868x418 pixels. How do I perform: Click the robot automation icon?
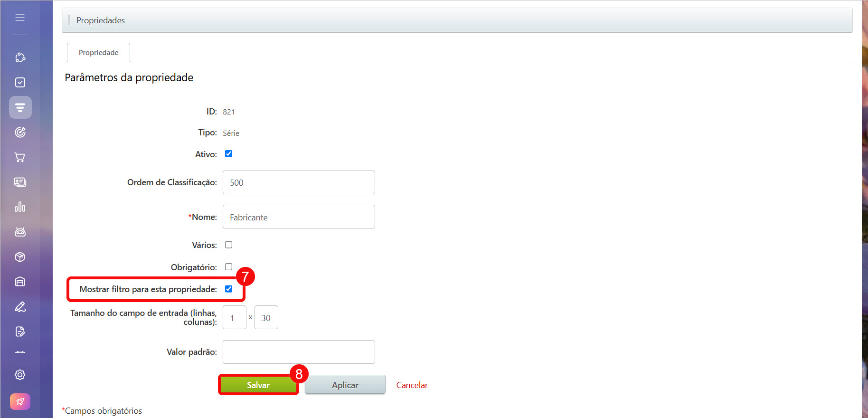pos(20,232)
